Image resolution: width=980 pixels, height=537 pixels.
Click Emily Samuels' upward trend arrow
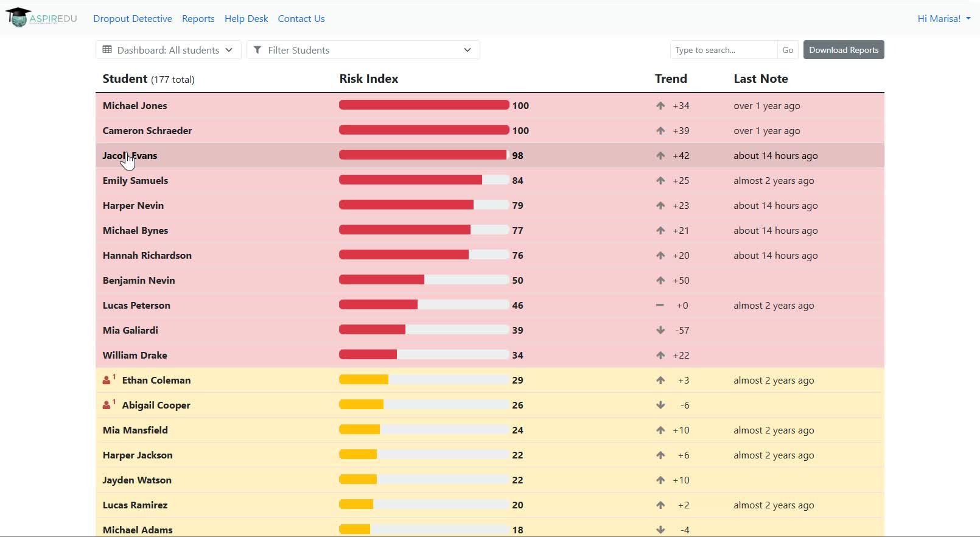click(660, 181)
